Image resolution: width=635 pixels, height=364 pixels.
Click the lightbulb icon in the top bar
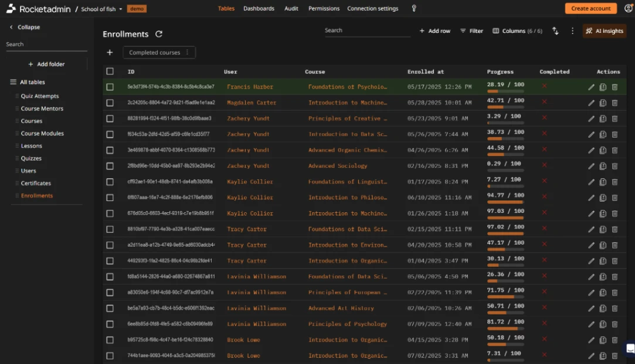[413, 8]
